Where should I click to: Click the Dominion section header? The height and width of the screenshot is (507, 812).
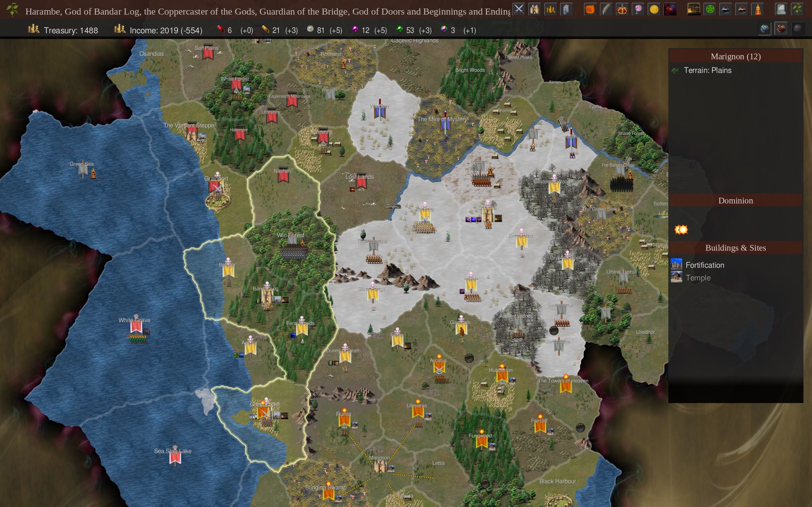735,201
